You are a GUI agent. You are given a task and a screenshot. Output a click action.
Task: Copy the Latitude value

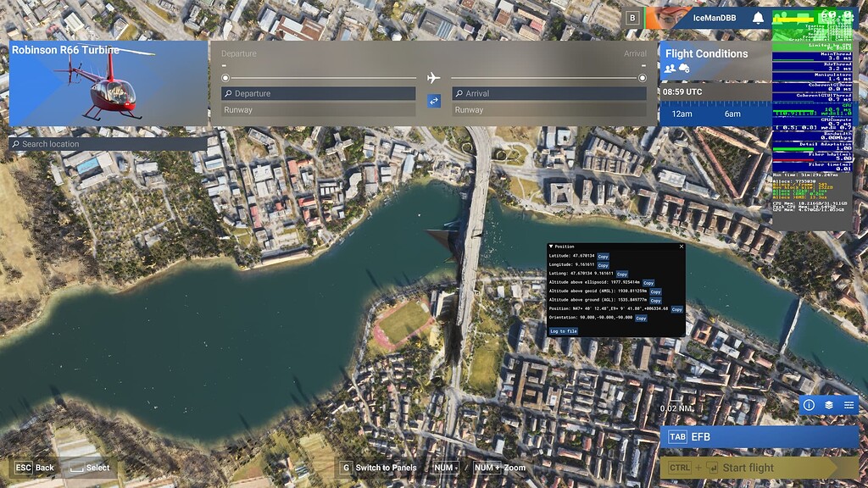tap(603, 256)
